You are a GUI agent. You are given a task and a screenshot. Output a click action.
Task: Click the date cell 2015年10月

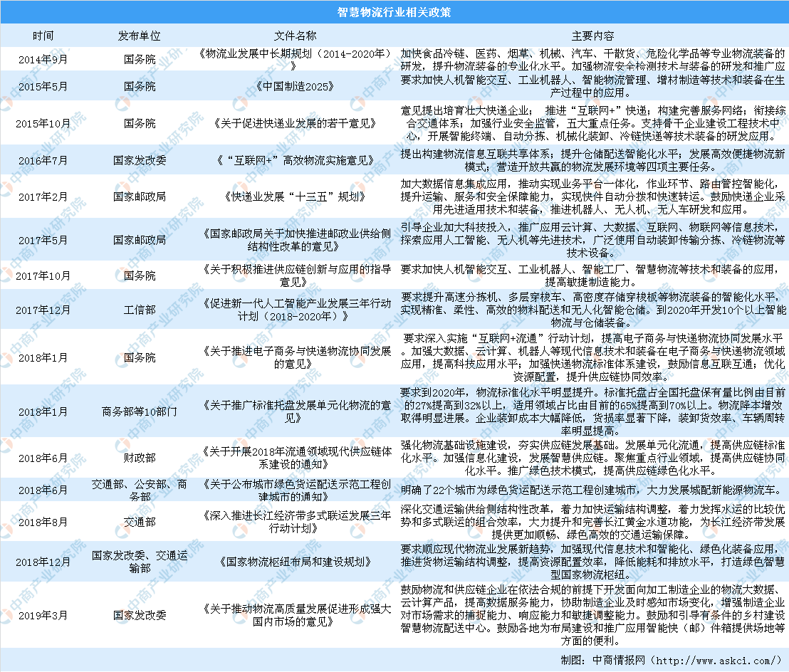[x=43, y=124]
